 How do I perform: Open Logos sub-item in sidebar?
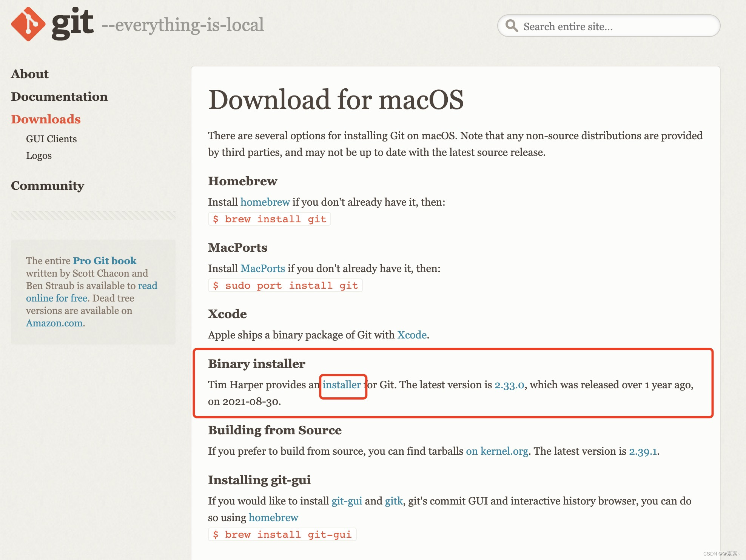tap(39, 155)
